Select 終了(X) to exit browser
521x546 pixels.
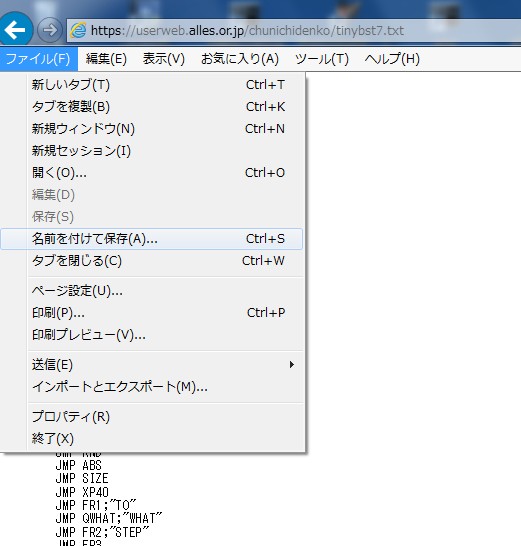coord(153,439)
